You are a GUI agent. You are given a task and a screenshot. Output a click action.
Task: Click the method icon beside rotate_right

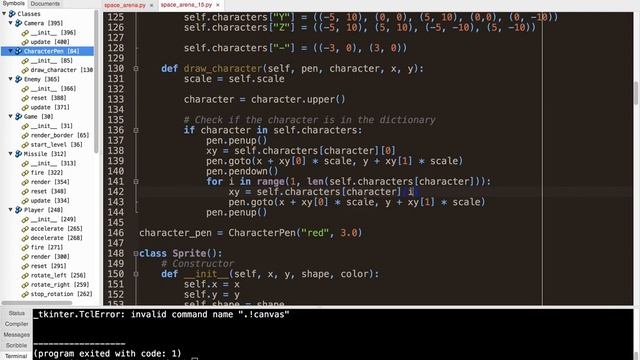tap(25, 284)
